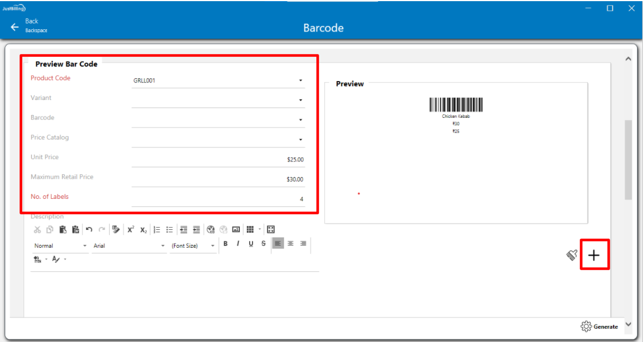This screenshot has width=644, height=342.
Task: Go Back using the header arrow
Action: [x=15, y=27]
